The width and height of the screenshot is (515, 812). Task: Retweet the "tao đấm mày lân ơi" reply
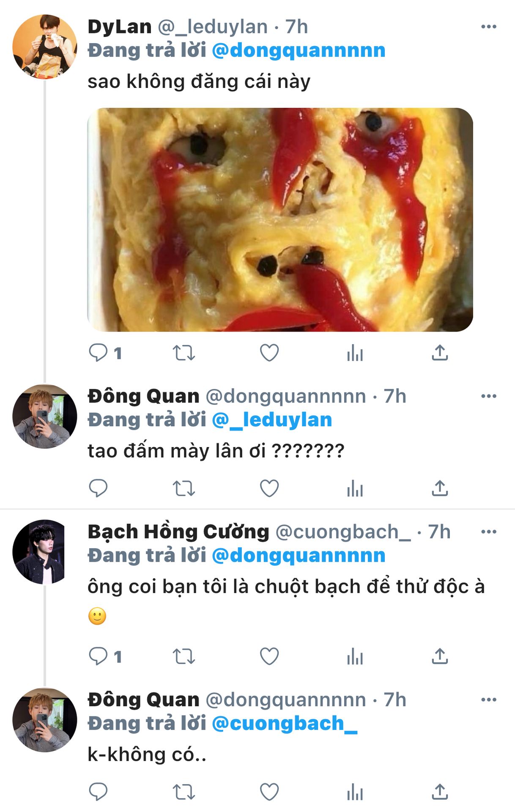184,488
